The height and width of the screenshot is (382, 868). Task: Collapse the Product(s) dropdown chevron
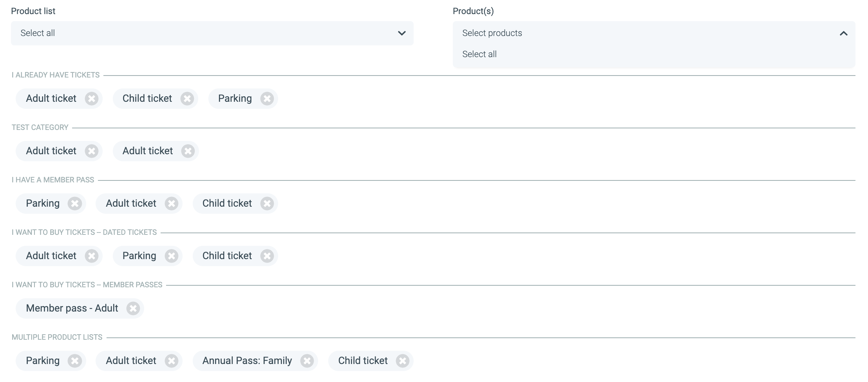click(x=843, y=34)
